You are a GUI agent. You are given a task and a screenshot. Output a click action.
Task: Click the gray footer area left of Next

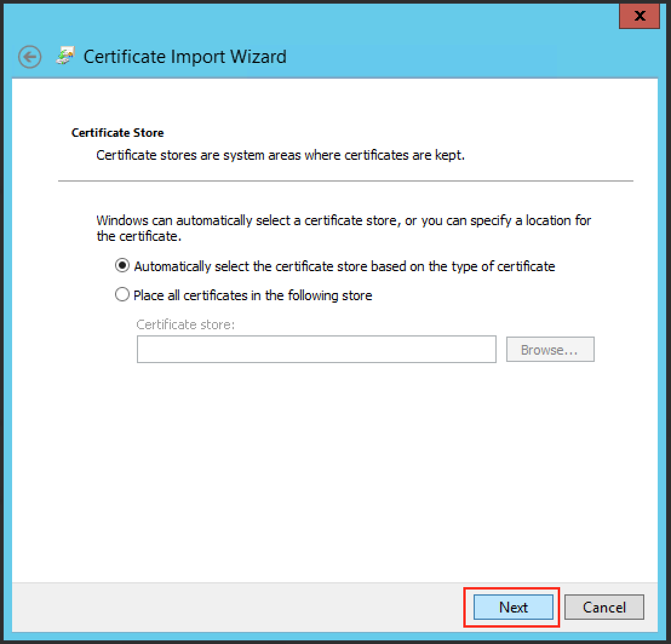tap(242, 607)
